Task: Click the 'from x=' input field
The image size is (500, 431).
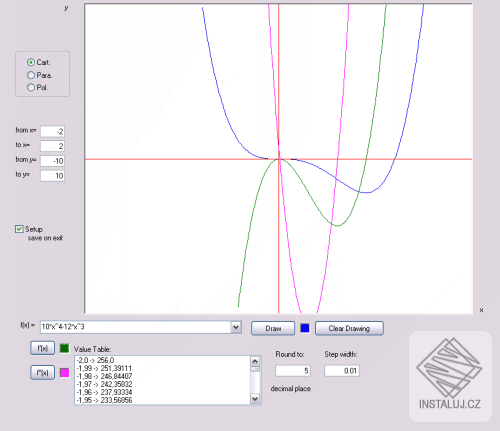Action: click(x=52, y=131)
